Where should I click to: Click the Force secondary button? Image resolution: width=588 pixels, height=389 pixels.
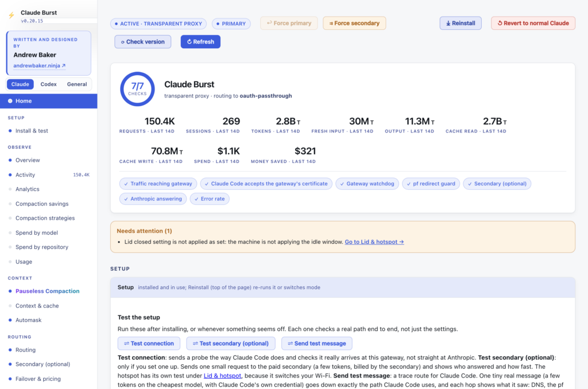point(354,23)
